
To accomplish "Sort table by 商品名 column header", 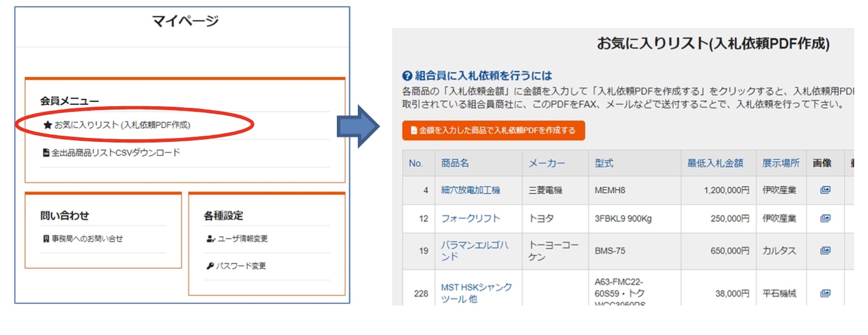I will pyautogui.click(x=455, y=164).
